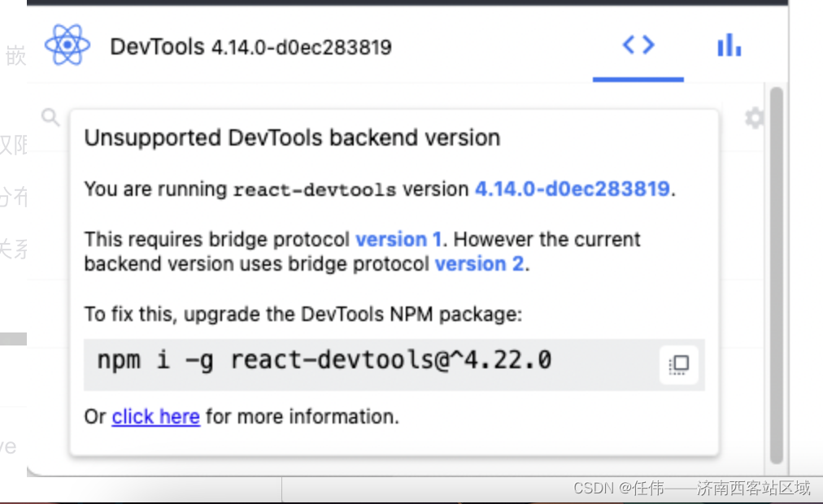Viewport: 823px width, 504px height.
Task: Open the "version 2" protocol link
Action: (x=479, y=264)
